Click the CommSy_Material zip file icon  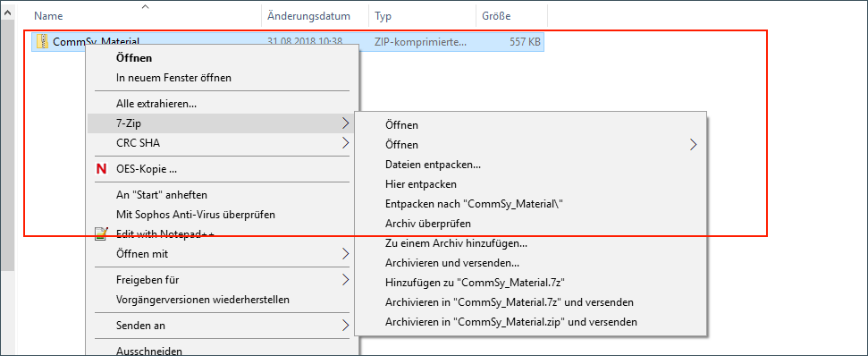43,41
